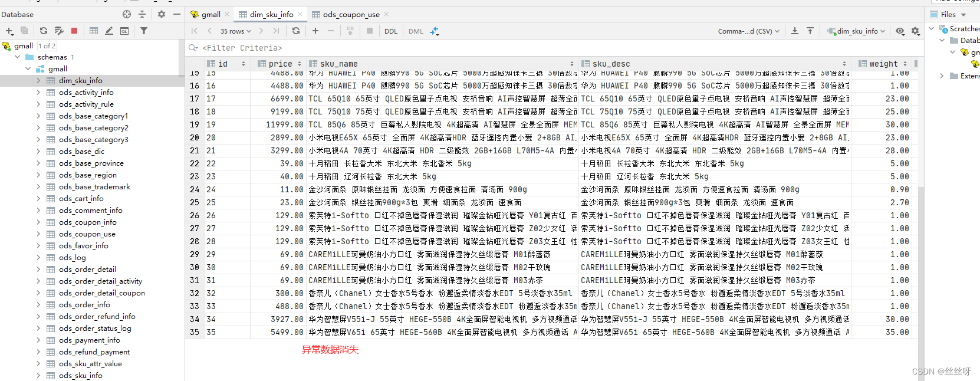Collapse all nodes in Database panel
The height and width of the screenshot is (381, 980).
142,14
